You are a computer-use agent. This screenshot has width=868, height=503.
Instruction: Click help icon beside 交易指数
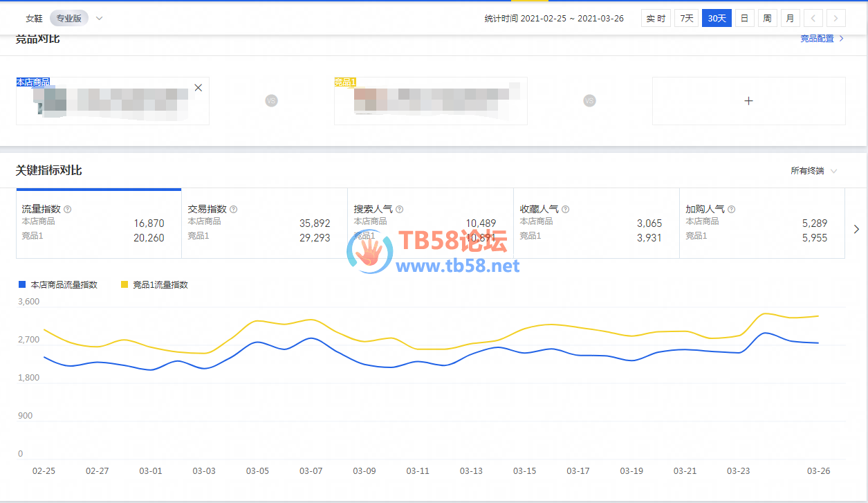234,209
